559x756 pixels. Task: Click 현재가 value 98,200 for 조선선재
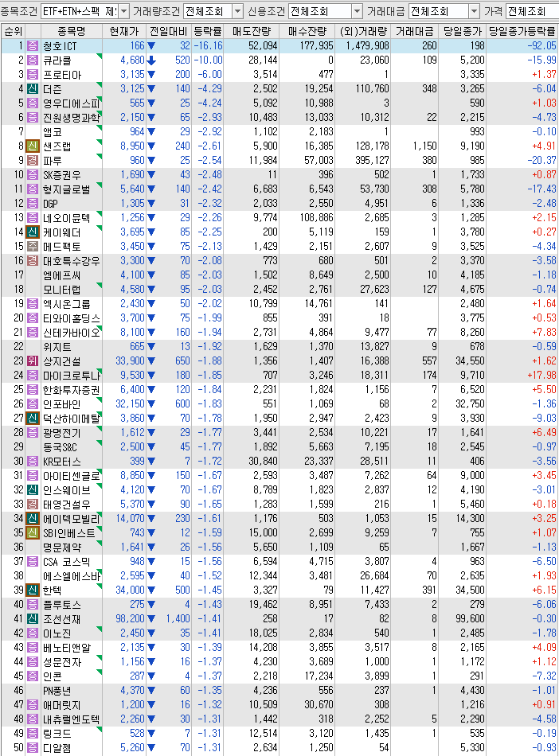click(x=130, y=618)
